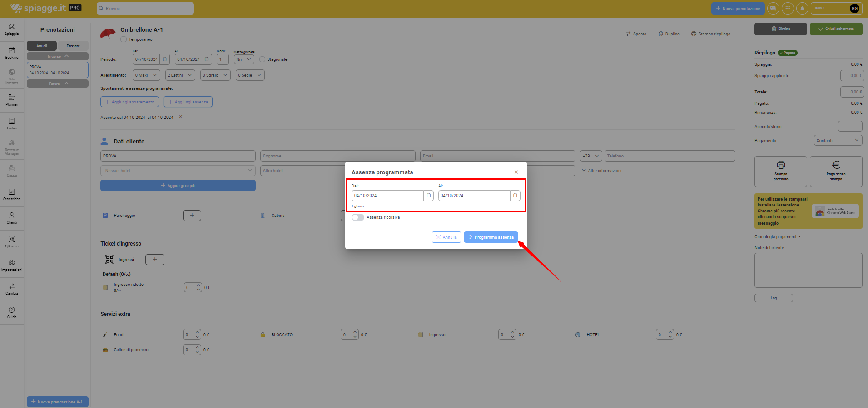Expand Cronologia pagamenti

(778, 237)
